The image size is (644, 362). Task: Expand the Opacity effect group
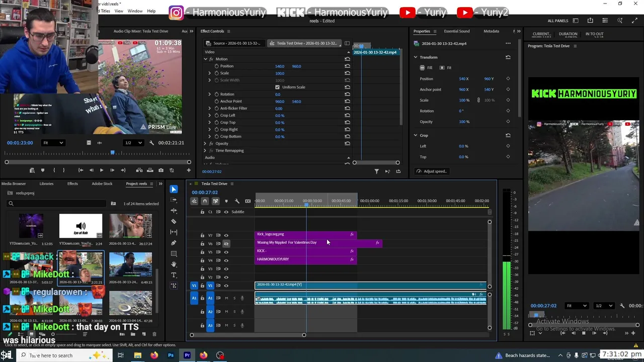[x=205, y=144]
